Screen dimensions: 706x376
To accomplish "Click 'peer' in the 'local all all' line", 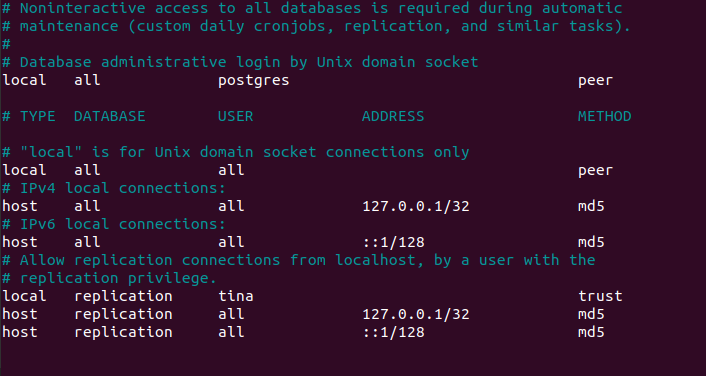I will (x=595, y=171).
